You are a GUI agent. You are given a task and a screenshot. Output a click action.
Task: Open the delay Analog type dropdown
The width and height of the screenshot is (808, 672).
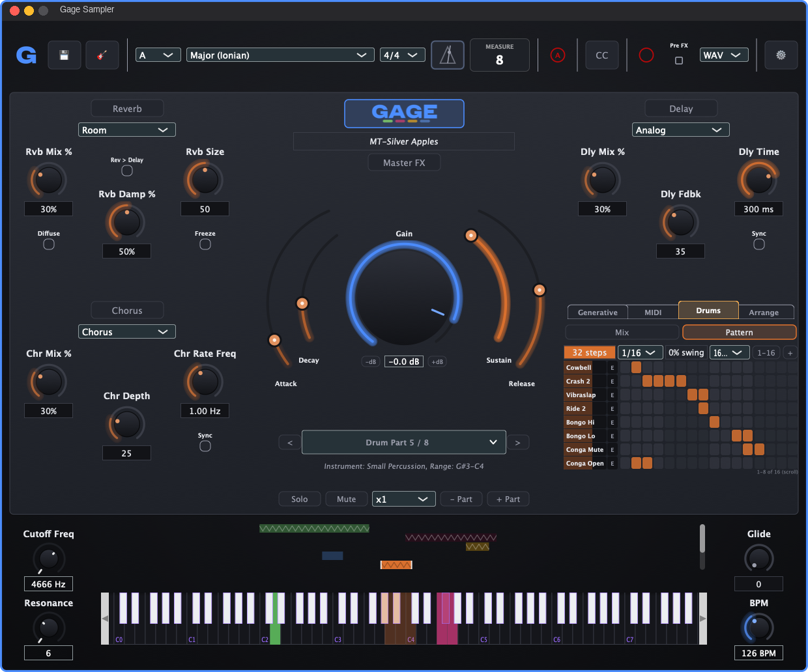click(x=681, y=130)
